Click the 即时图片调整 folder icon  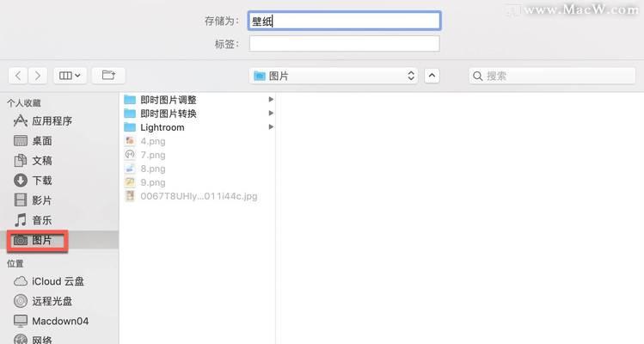click(x=130, y=100)
